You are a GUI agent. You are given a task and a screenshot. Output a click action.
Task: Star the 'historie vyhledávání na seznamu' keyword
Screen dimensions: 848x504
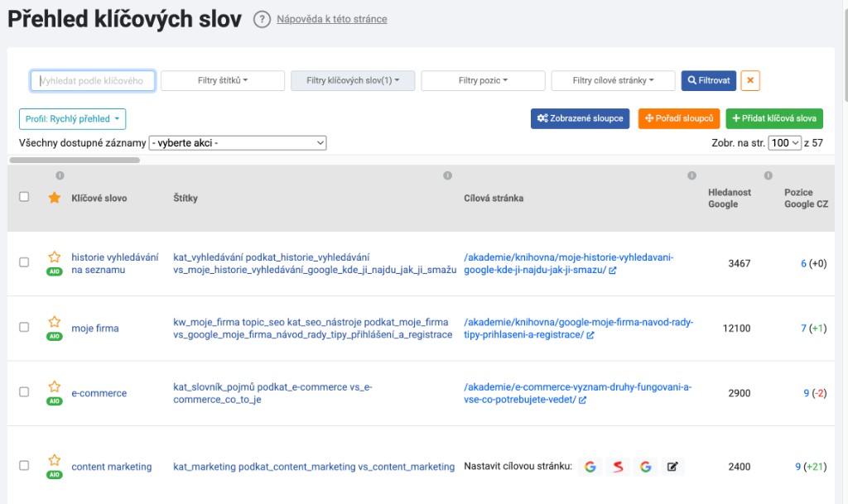click(x=55, y=257)
